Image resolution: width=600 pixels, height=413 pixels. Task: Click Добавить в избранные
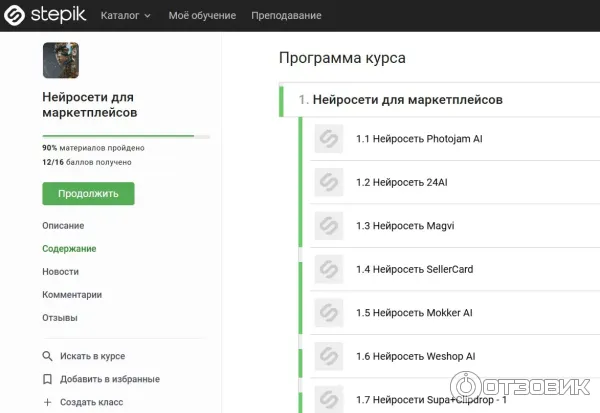[110, 379]
